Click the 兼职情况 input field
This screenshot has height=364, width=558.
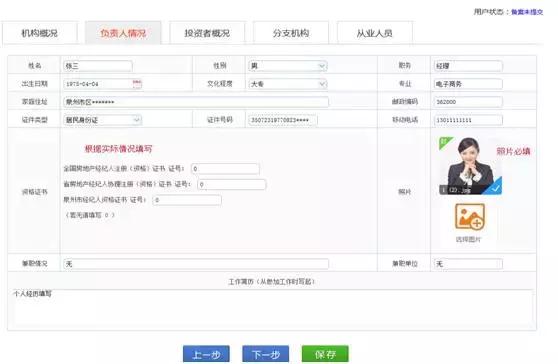coord(196,264)
